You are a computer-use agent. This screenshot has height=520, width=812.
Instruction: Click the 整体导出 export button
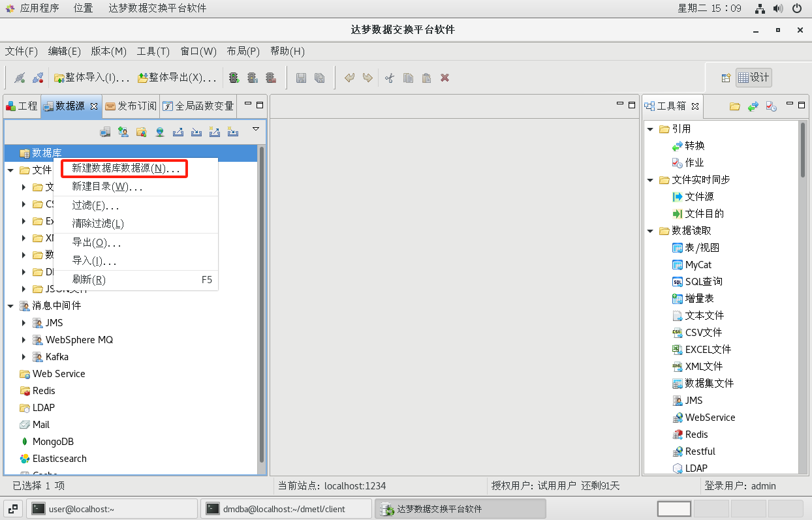tap(177, 78)
